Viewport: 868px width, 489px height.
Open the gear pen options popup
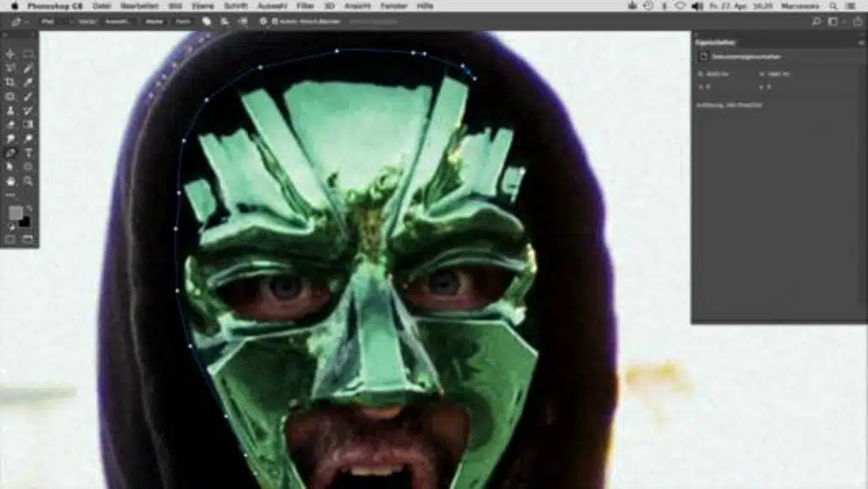[264, 21]
